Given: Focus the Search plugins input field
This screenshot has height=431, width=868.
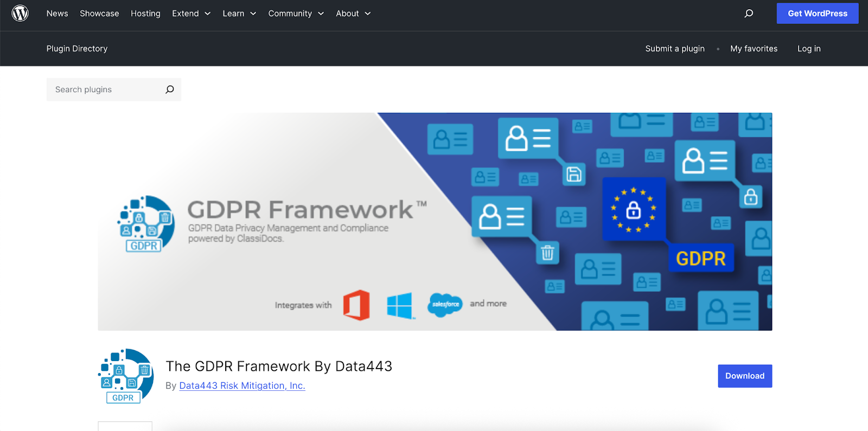Looking at the screenshot, I should pyautogui.click(x=106, y=89).
